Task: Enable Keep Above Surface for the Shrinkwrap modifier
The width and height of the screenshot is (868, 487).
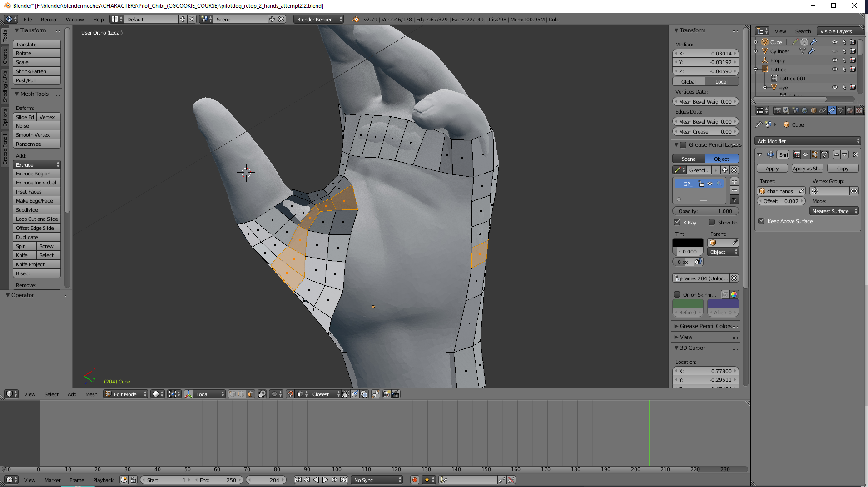Action: 762,221
